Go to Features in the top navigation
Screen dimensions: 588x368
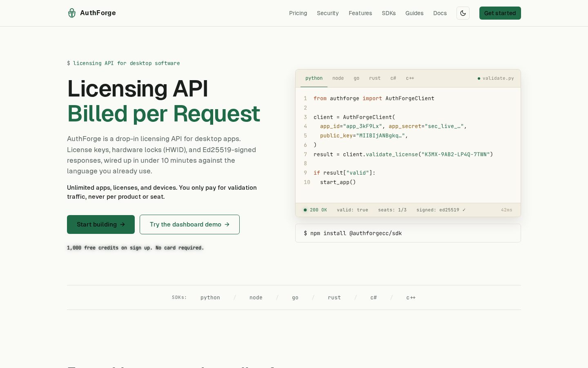[360, 13]
